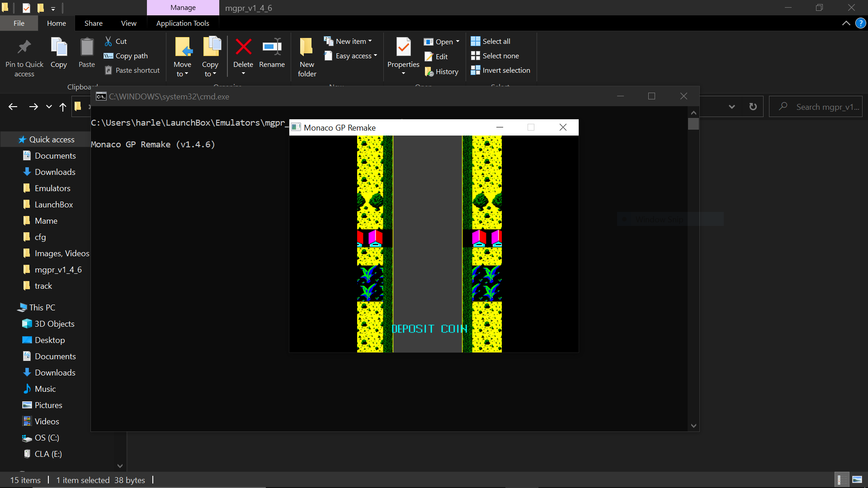
Task: Click navigation pane scroll down arrow
Action: [120, 465]
